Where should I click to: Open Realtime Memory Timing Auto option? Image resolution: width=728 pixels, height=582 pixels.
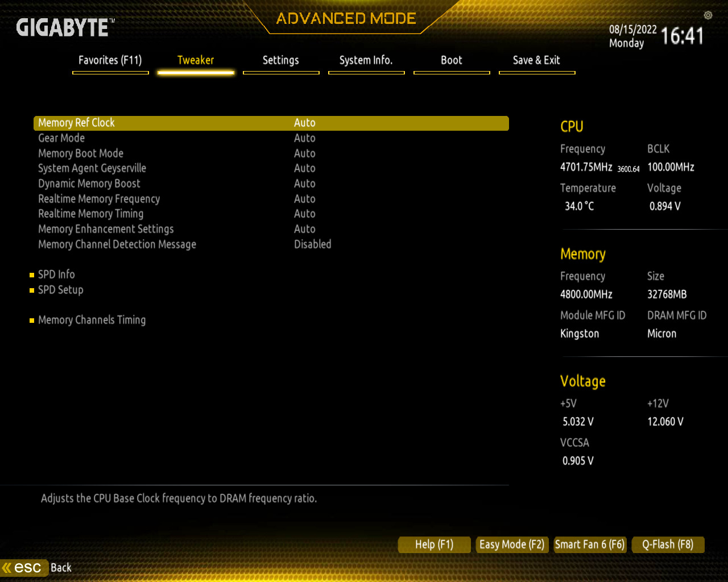coord(305,214)
